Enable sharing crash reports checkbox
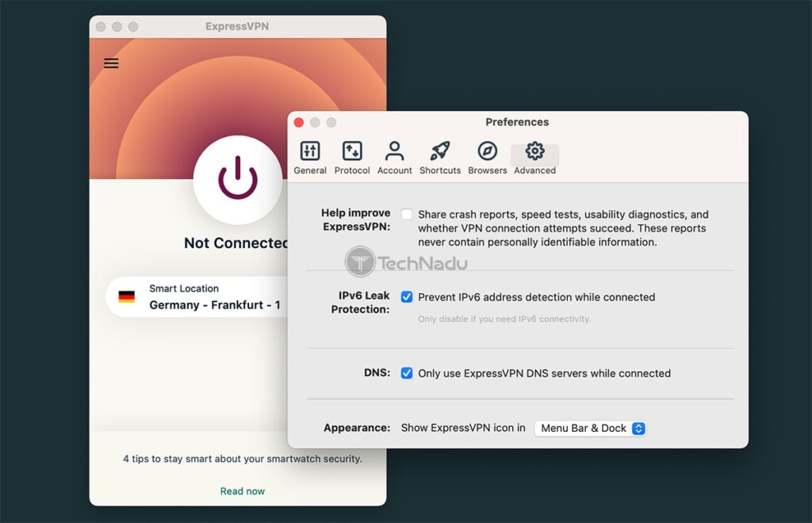812x523 pixels. (x=407, y=214)
